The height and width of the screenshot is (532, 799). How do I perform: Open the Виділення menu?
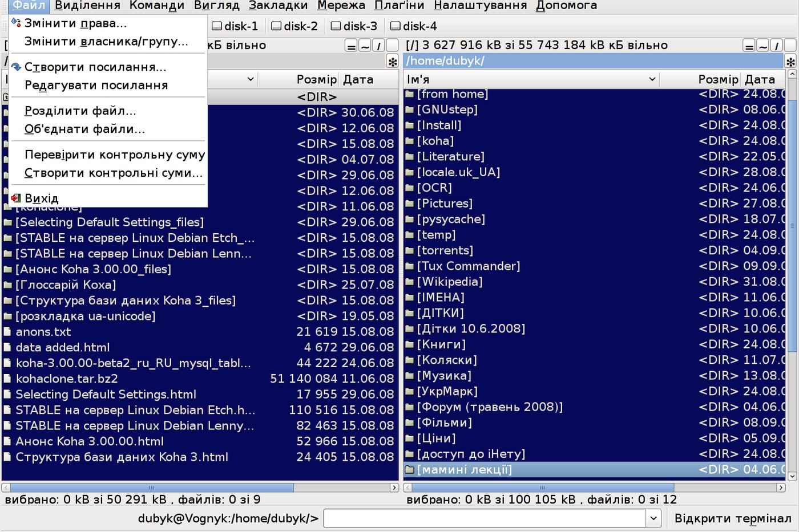coord(87,6)
